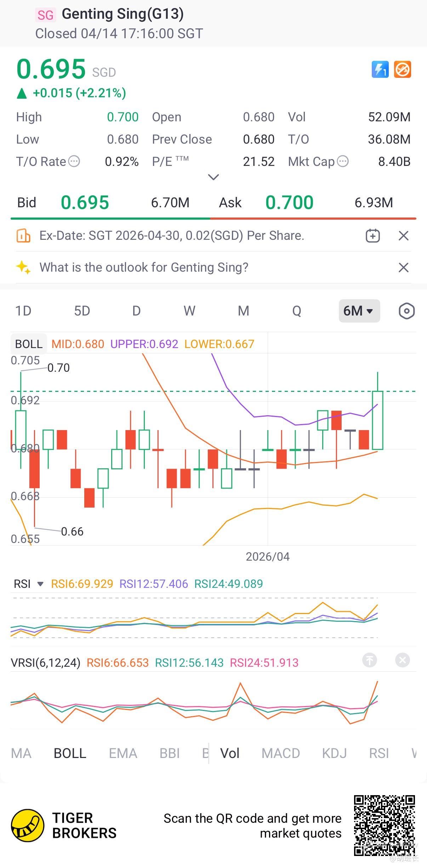Image resolution: width=427 pixels, height=868 pixels.
Task: Select the Q quarterly chart tab
Action: (x=297, y=311)
